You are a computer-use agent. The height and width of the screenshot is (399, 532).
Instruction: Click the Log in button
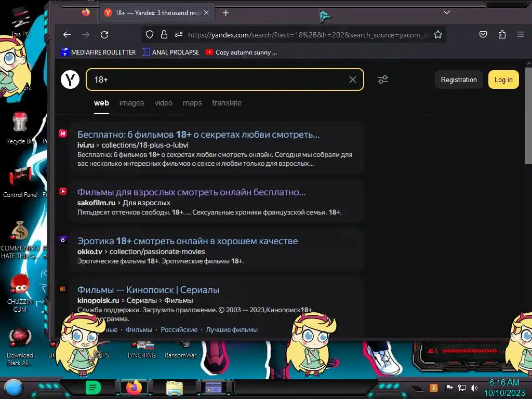click(503, 79)
